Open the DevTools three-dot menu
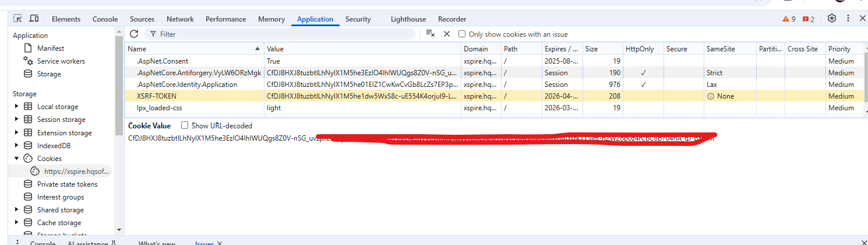 848,19
